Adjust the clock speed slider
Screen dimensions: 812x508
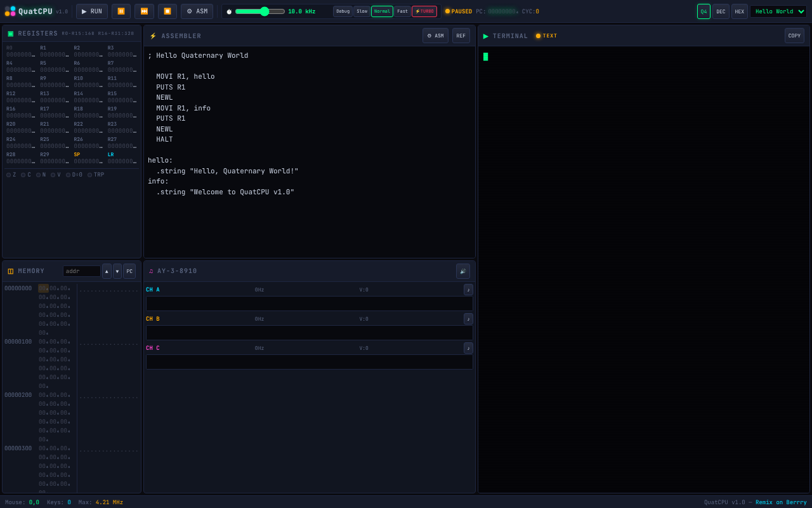pyautogui.click(x=260, y=11)
